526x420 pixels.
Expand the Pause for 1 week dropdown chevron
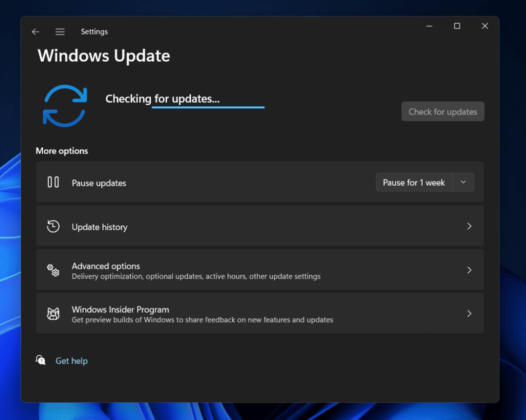[463, 182]
